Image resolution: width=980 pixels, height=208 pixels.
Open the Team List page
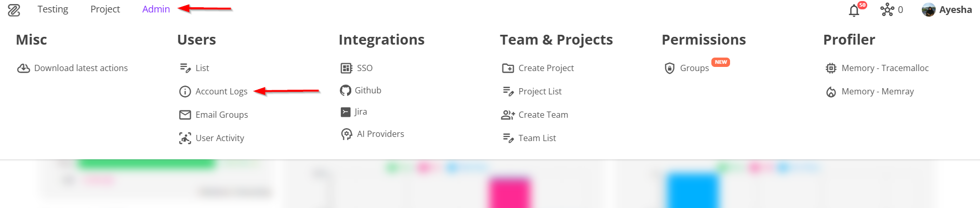[x=537, y=138]
